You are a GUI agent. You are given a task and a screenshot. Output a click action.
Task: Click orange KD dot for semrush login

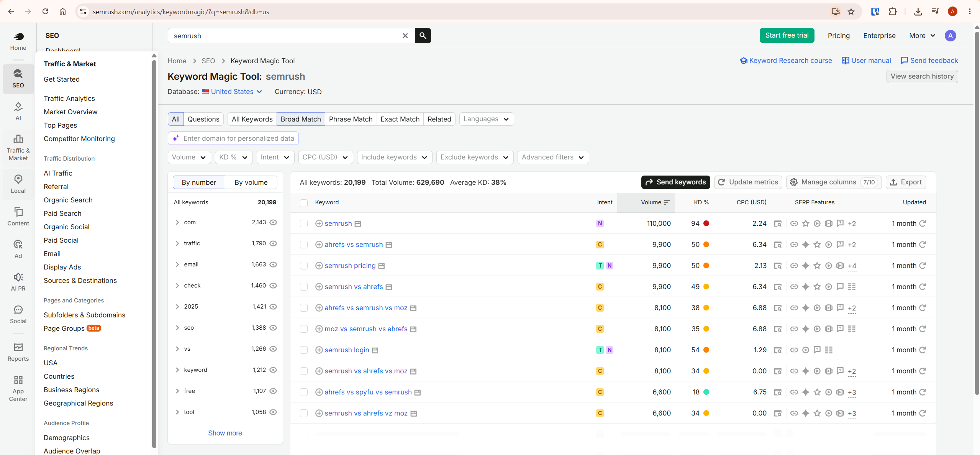coord(706,350)
